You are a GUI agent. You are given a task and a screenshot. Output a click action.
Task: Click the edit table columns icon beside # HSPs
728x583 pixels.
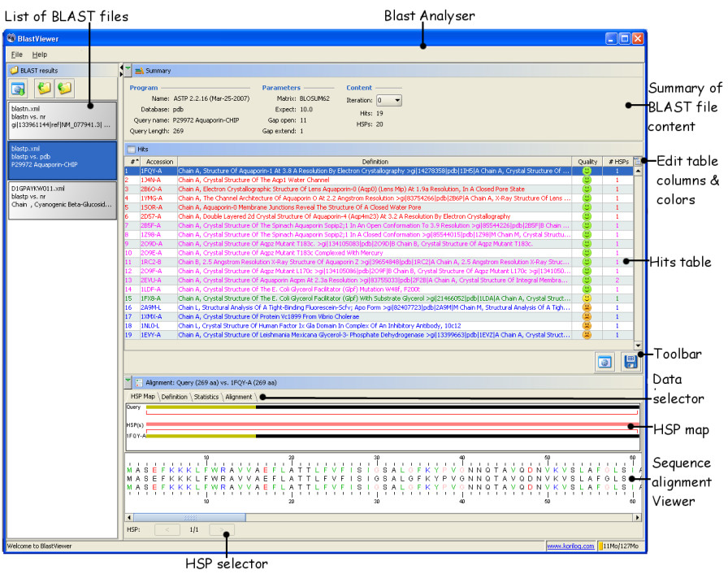638,161
